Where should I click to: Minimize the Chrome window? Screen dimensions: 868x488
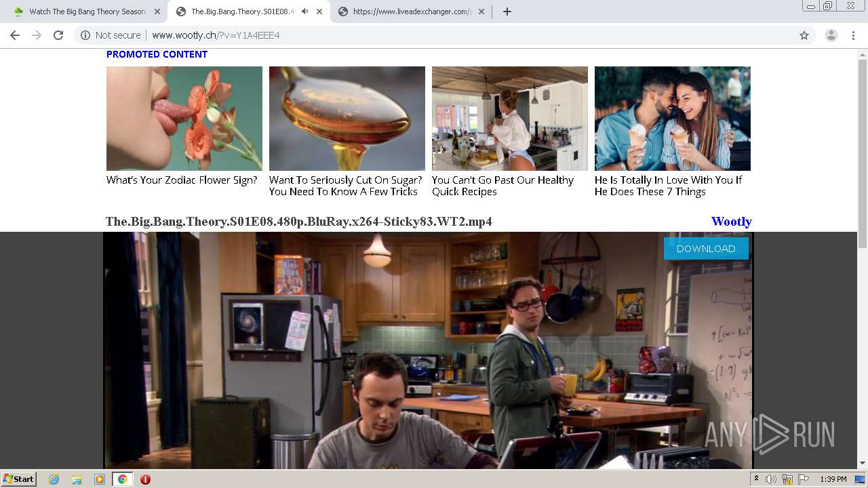pos(810,6)
